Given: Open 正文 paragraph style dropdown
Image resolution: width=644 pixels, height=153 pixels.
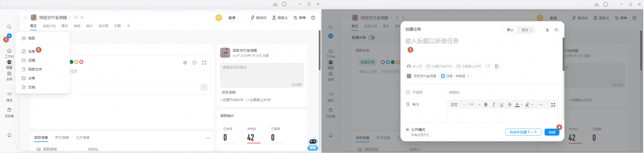Looking at the screenshot, I should [x=458, y=105].
